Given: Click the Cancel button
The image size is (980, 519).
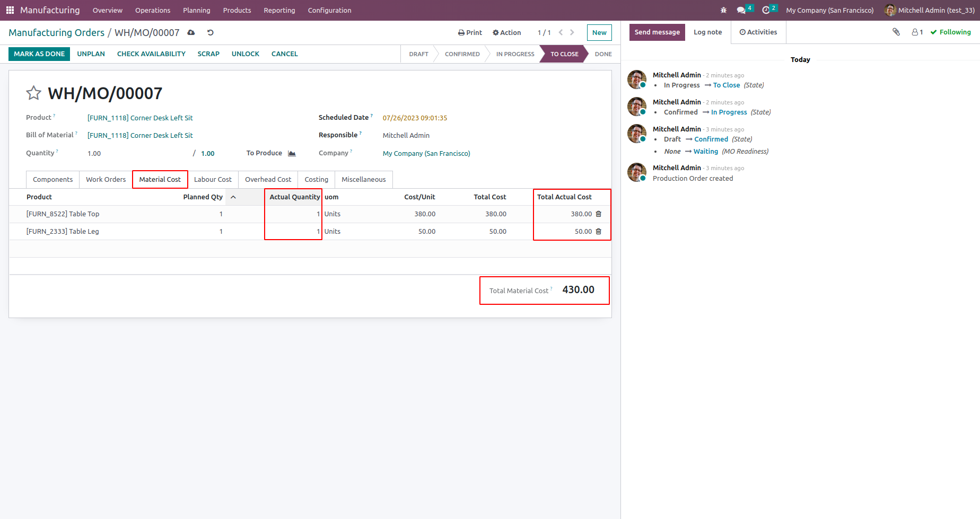Looking at the screenshot, I should [x=285, y=54].
